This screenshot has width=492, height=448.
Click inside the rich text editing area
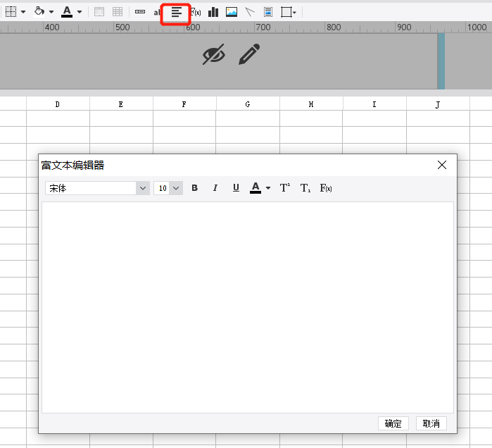pos(247,306)
